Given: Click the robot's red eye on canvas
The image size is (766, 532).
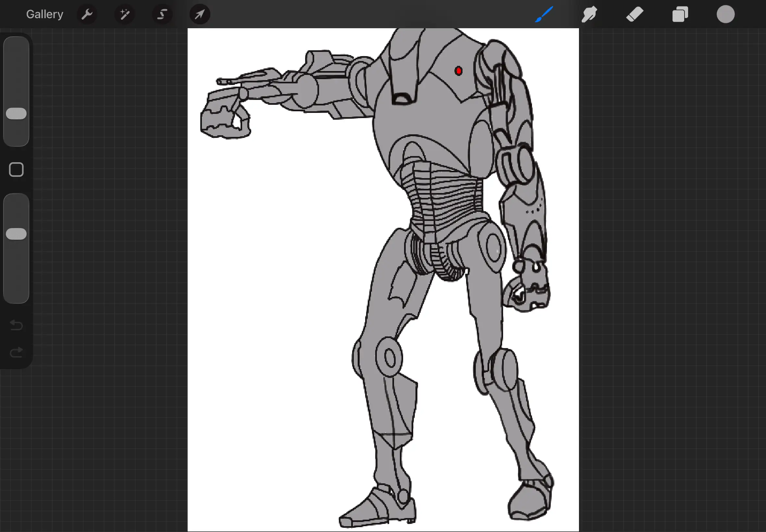Looking at the screenshot, I should point(459,71).
